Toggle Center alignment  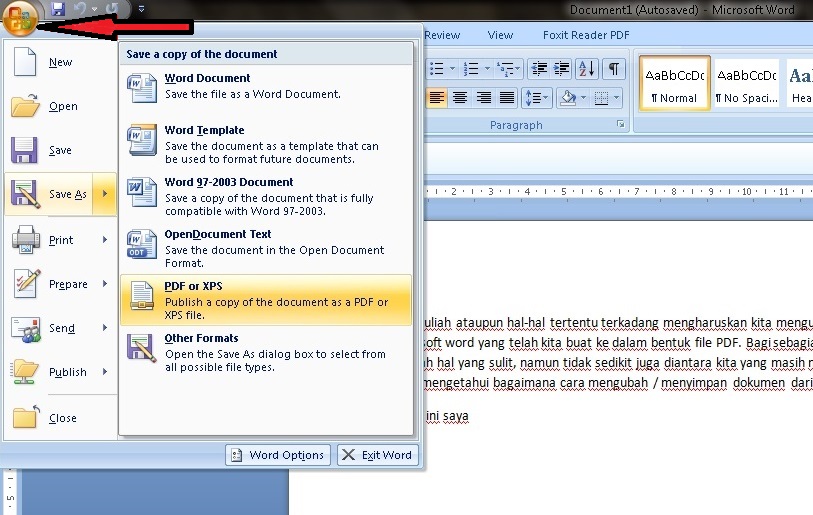point(460,98)
